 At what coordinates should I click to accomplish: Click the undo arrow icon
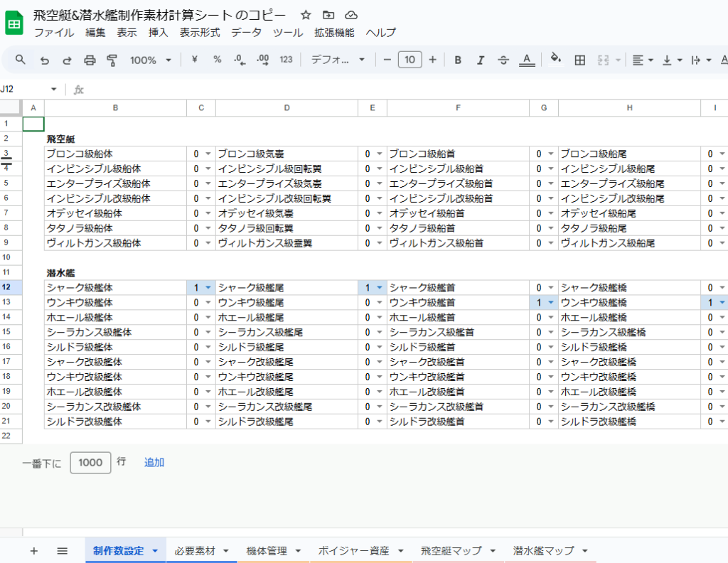tap(44, 60)
